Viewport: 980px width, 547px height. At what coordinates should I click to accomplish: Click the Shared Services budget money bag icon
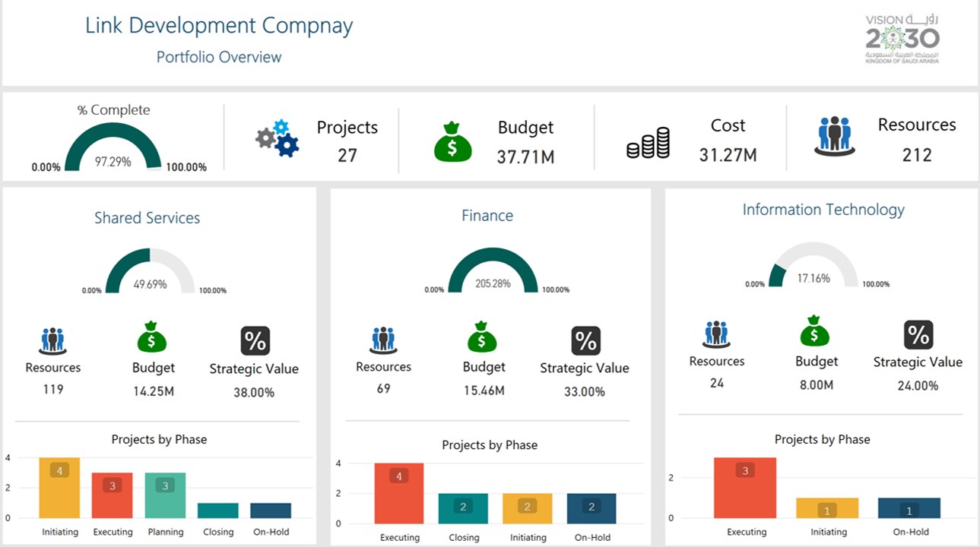(151, 337)
